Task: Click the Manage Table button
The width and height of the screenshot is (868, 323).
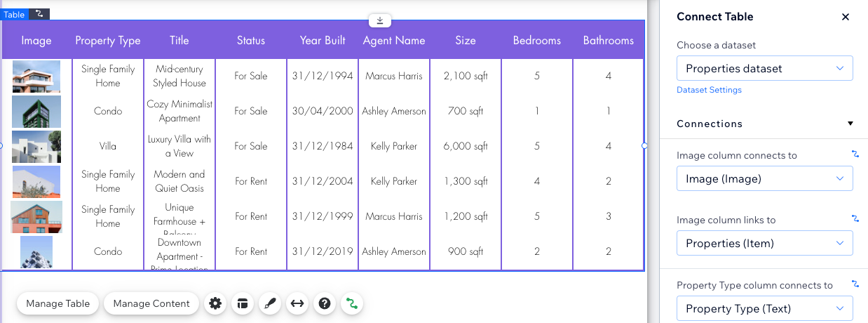Action: (58, 303)
